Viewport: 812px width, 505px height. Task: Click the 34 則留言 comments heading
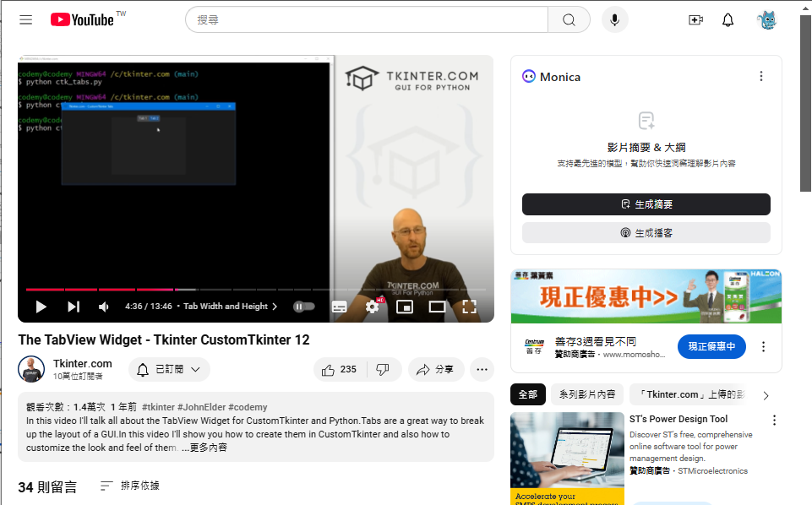(x=47, y=487)
